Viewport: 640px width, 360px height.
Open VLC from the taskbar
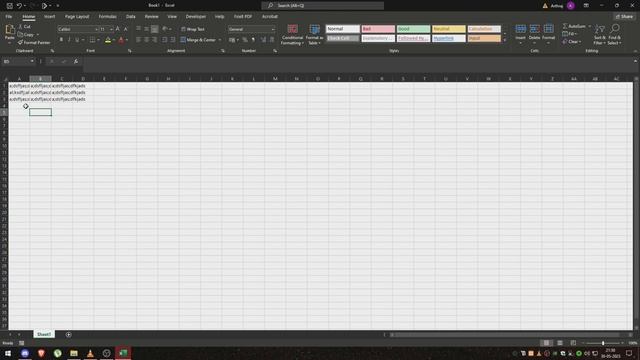90,353
